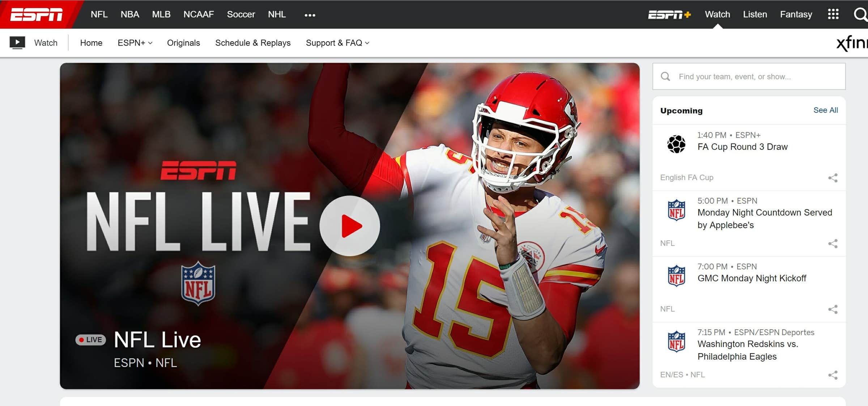Click NFL shield beside GMC Monday Night Kickoff
The width and height of the screenshot is (868, 406).
point(676,276)
